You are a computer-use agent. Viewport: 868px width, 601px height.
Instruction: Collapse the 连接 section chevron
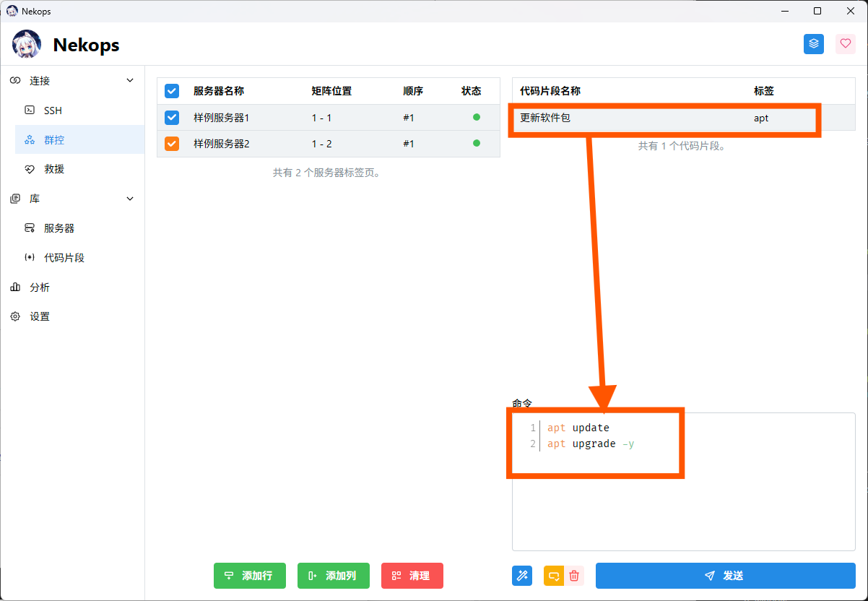click(130, 81)
